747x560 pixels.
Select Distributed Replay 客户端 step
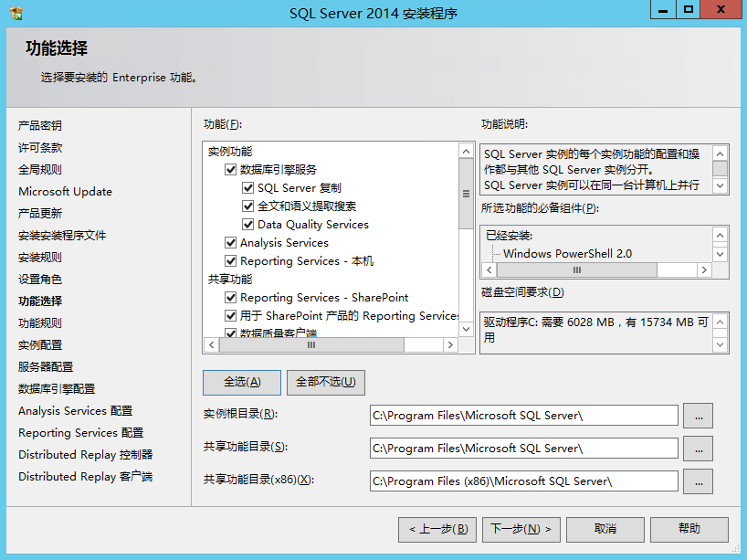tap(86, 476)
